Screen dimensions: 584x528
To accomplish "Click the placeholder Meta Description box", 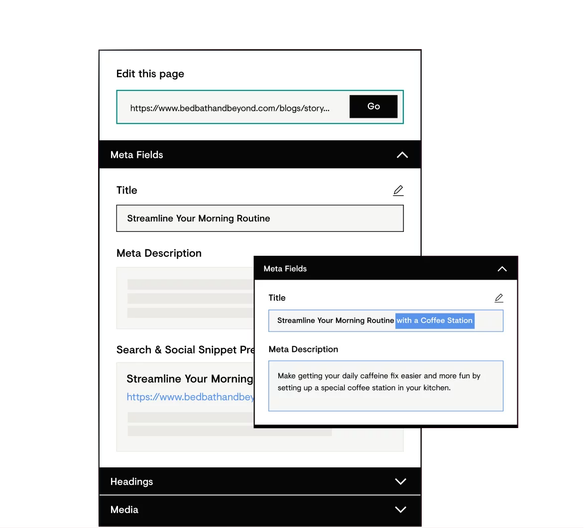I will point(185,298).
